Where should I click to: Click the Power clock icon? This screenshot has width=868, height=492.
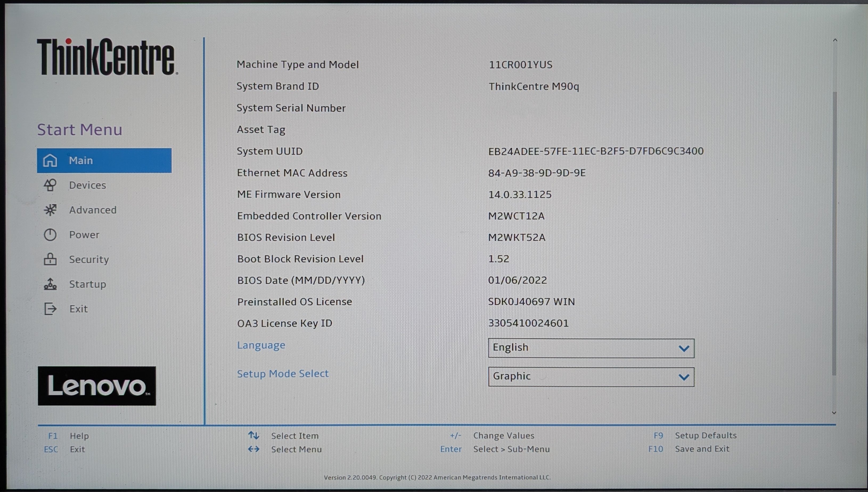[50, 235]
